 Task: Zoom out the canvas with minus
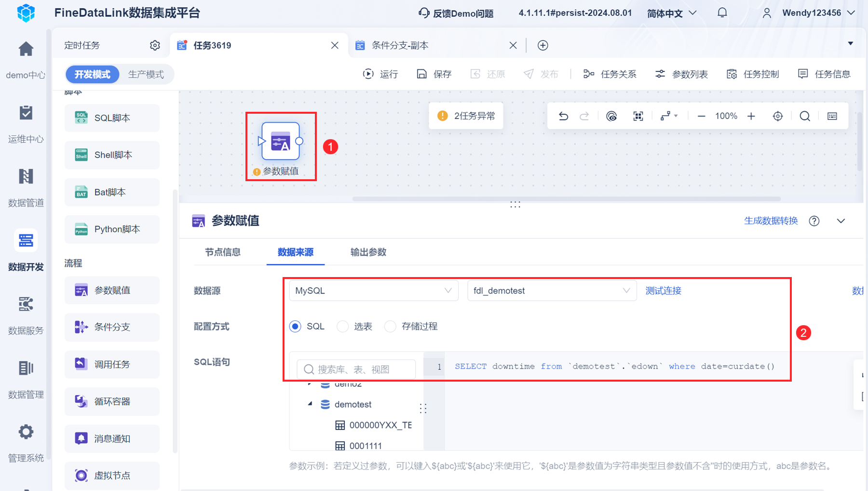(x=702, y=116)
